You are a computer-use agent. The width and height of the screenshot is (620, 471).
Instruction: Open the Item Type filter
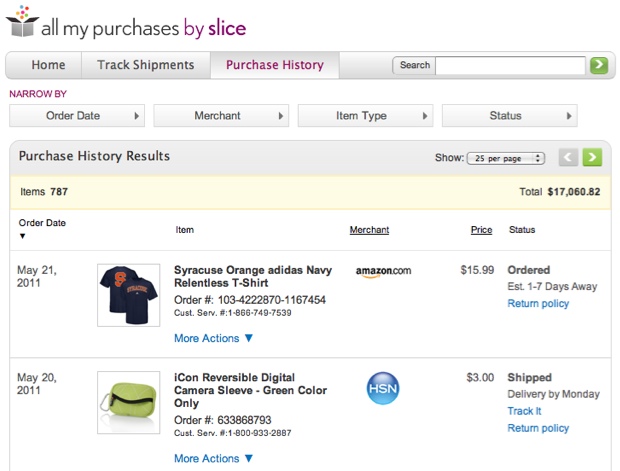[x=366, y=116]
